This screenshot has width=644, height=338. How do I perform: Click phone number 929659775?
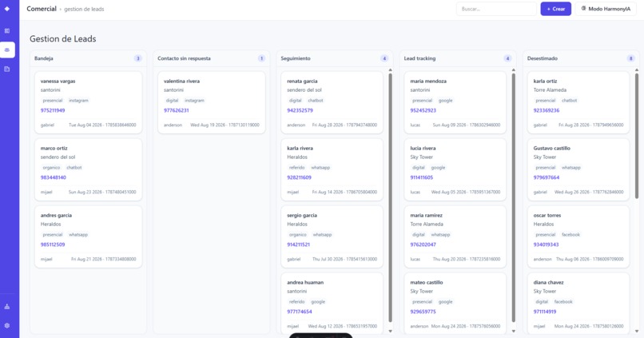423,312
